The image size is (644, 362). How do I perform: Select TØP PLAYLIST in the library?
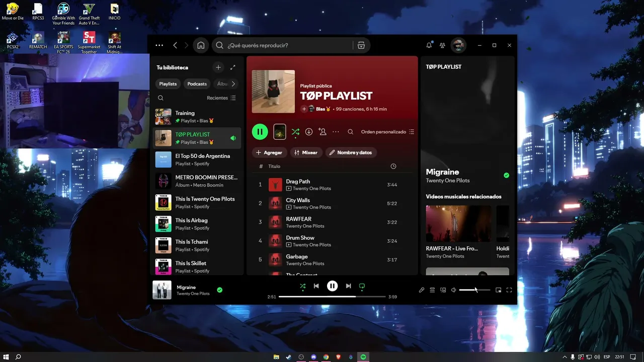point(197,138)
